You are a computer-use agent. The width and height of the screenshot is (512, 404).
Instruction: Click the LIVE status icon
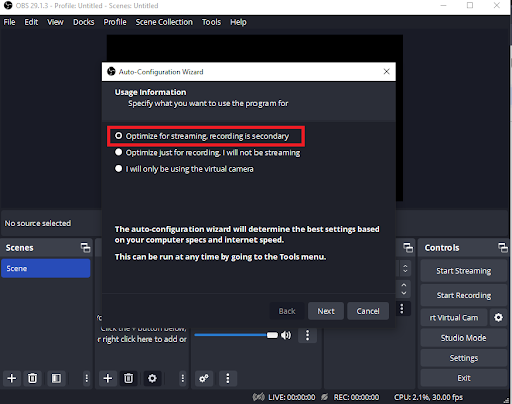258,397
